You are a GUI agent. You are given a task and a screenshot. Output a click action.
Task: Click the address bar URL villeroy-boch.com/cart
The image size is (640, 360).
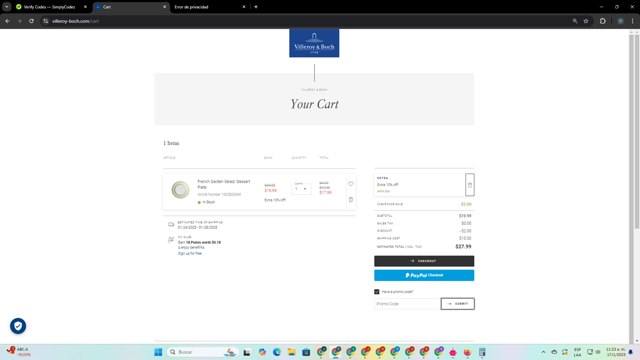point(75,21)
